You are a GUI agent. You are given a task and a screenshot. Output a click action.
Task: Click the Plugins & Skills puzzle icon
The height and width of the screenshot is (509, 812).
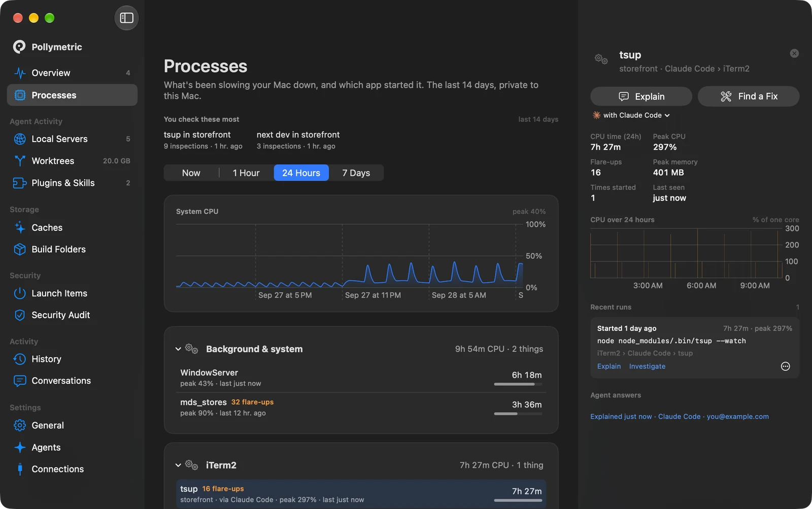pos(20,183)
